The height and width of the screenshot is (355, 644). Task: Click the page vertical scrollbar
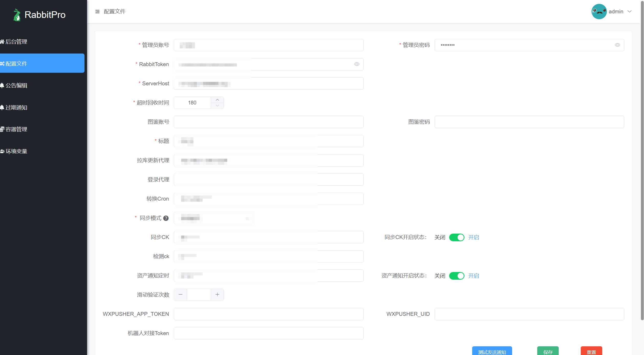point(642,160)
